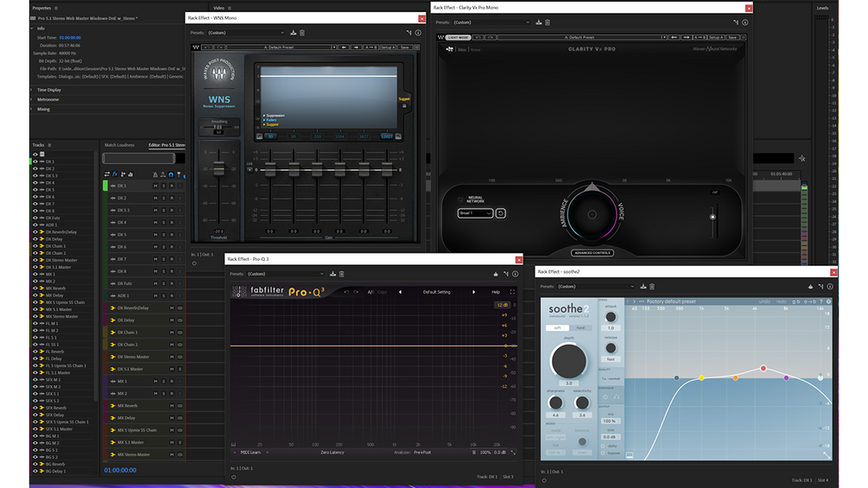The width and height of the screenshot is (868, 488).
Task: Click WNS Smoothing slider
Action: point(219,127)
